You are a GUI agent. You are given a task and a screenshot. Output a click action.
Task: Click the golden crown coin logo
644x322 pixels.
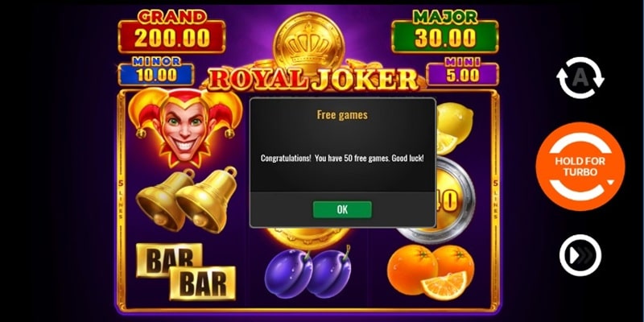[x=308, y=43]
